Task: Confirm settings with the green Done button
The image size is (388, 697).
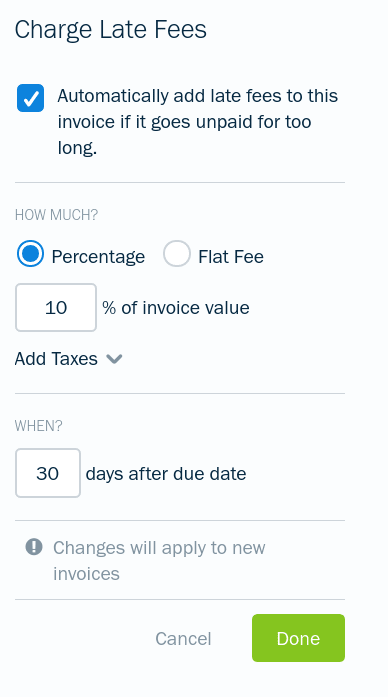Action: (298, 638)
